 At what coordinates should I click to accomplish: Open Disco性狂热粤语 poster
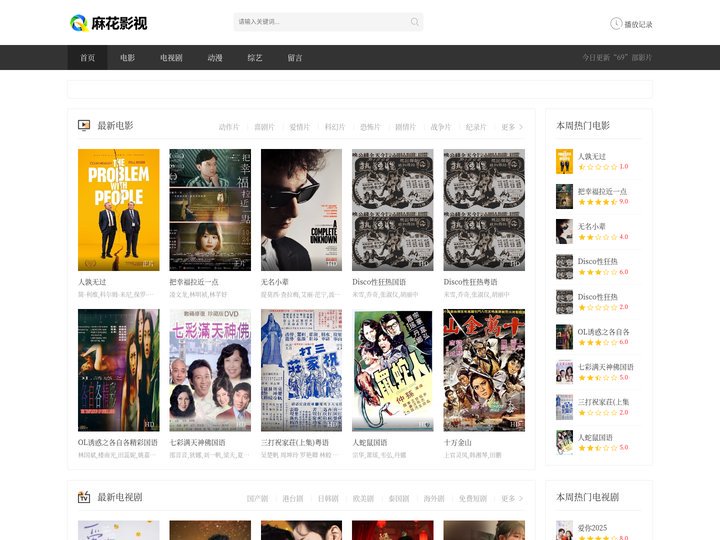[484, 210]
